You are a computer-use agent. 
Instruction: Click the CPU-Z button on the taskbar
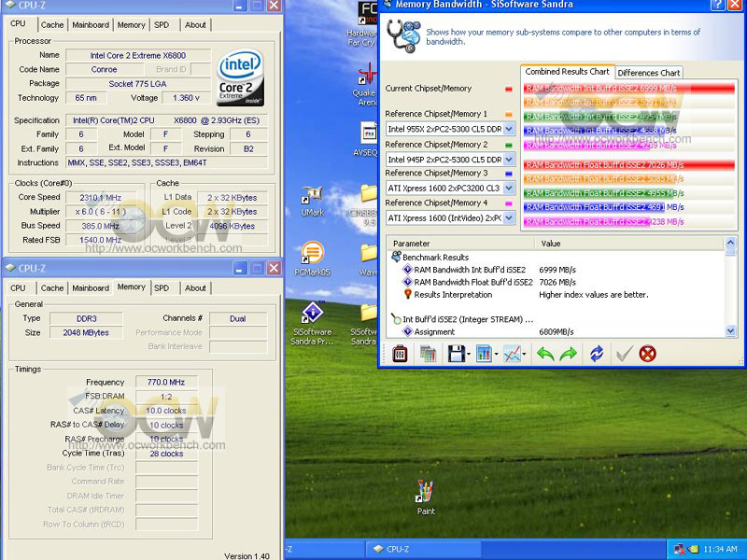[x=423, y=549]
